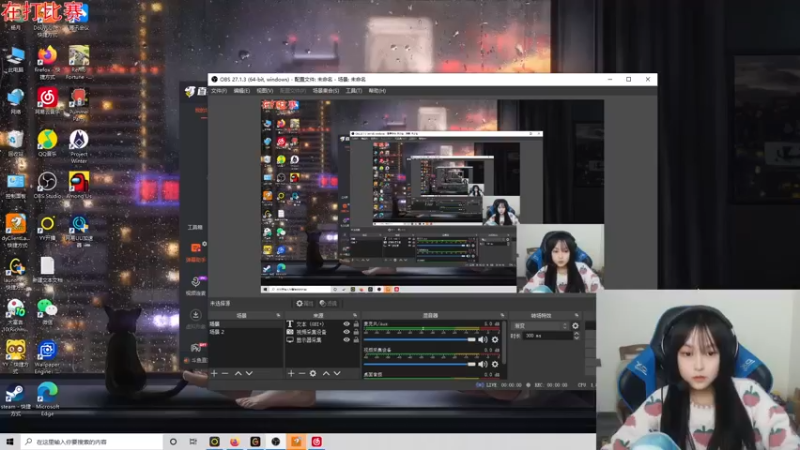Select 场景 2 in Scenes list

(x=245, y=332)
